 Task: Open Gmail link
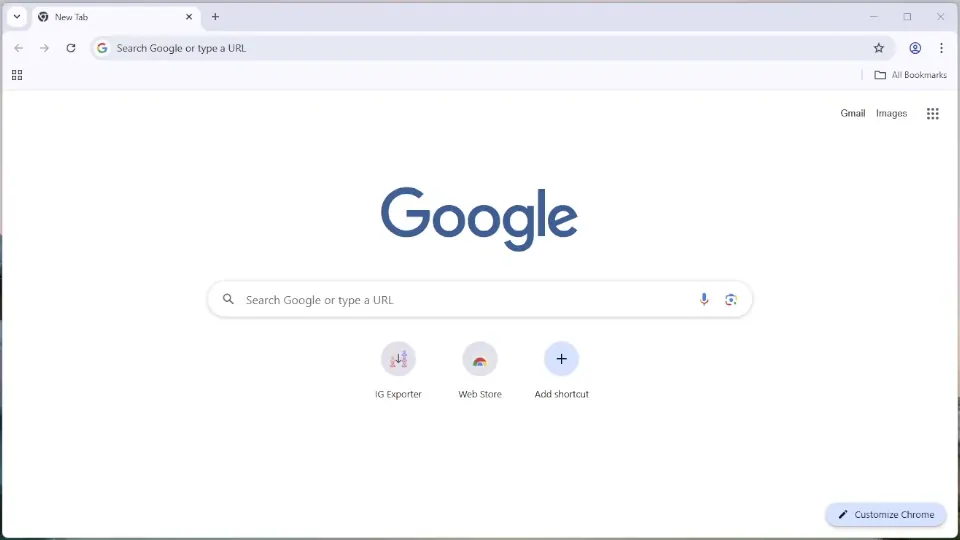[852, 113]
